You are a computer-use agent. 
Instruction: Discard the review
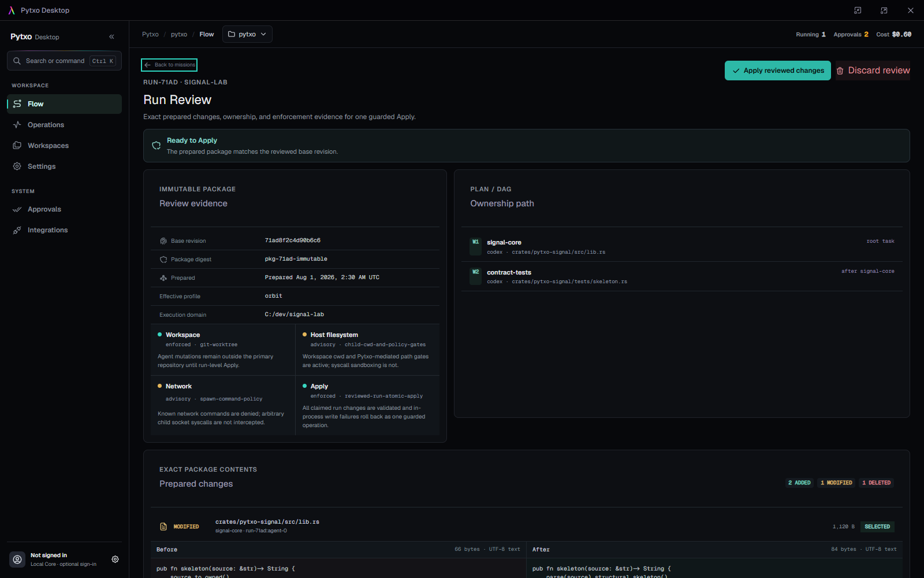click(x=873, y=71)
